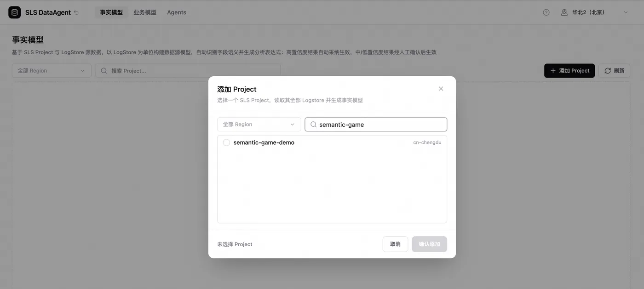Click the magnifier icon in background search
This screenshot has height=289, width=644.
tap(104, 71)
